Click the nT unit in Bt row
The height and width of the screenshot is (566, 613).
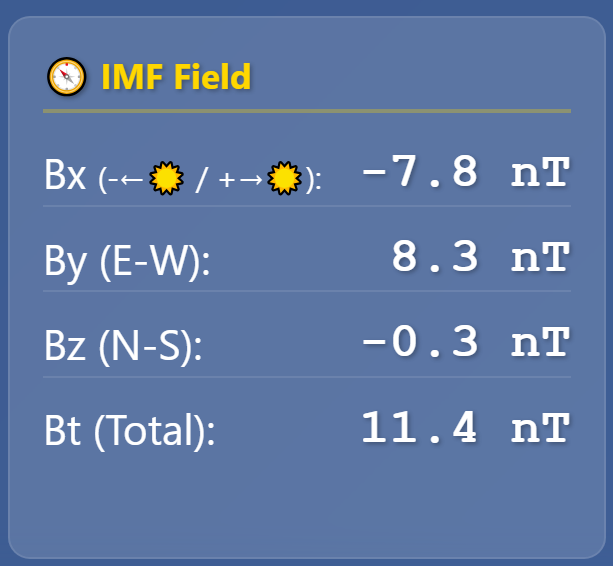[x=541, y=428]
